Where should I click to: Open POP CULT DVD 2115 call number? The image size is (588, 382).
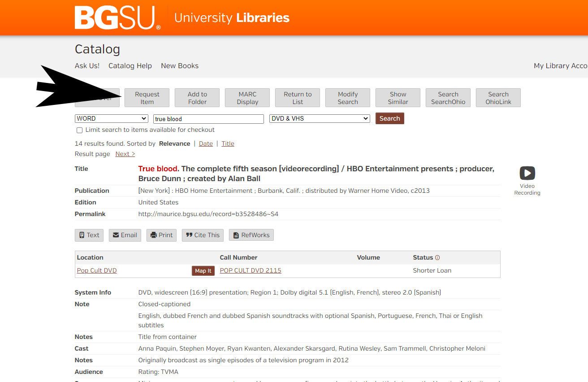[x=250, y=270]
